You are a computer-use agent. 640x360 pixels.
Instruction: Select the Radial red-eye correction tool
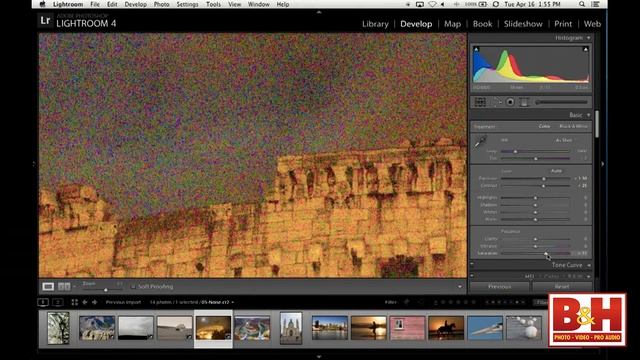(x=510, y=102)
